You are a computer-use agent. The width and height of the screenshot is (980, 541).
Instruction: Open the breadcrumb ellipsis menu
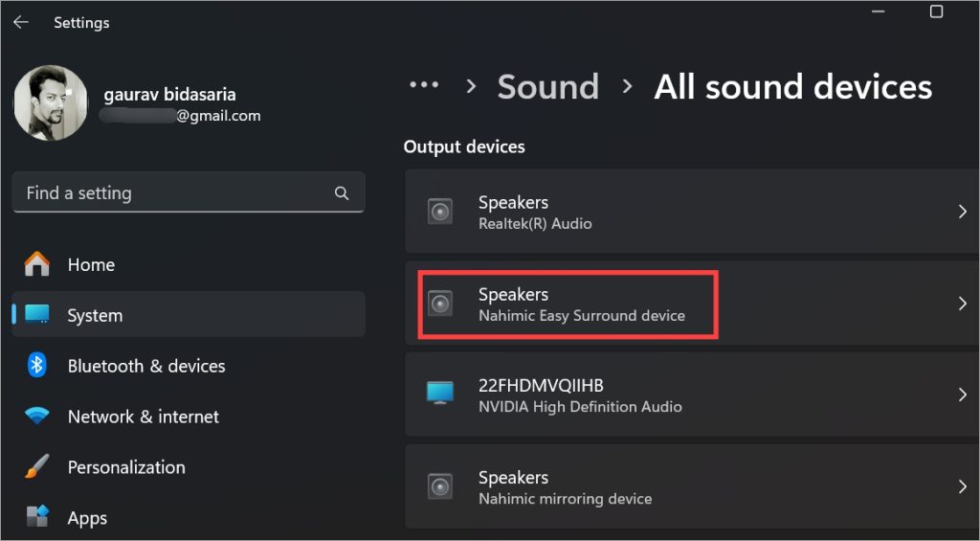click(424, 86)
